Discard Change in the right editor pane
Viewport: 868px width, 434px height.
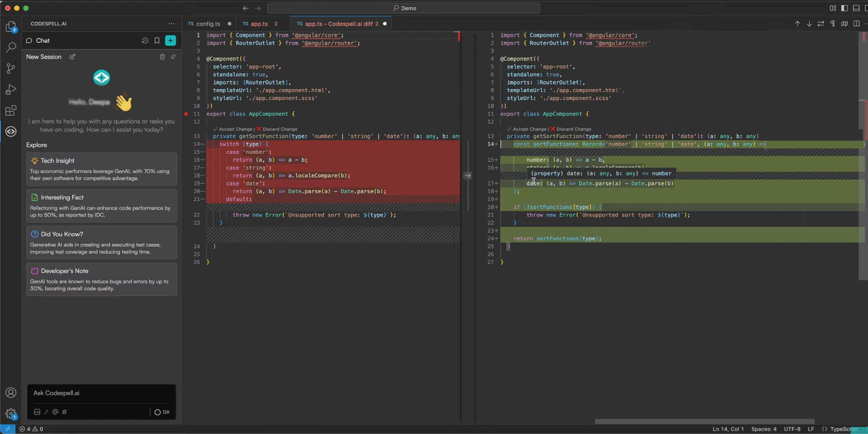pyautogui.click(x=570, y=129)
